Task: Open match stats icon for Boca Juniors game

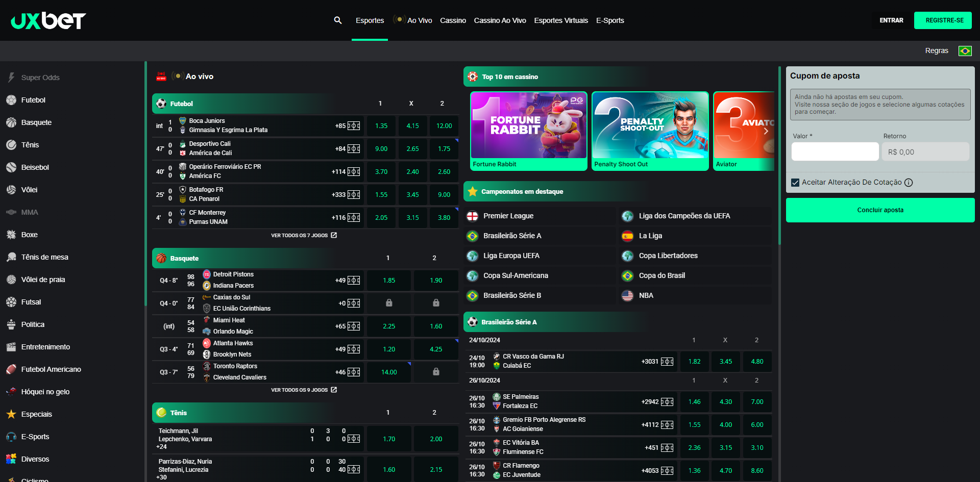Action: (354, 126)
